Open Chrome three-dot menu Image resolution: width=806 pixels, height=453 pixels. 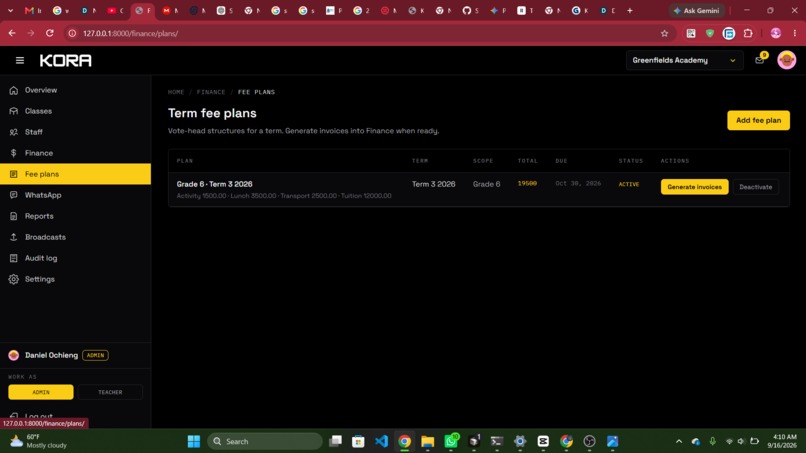tap(795, 33)
